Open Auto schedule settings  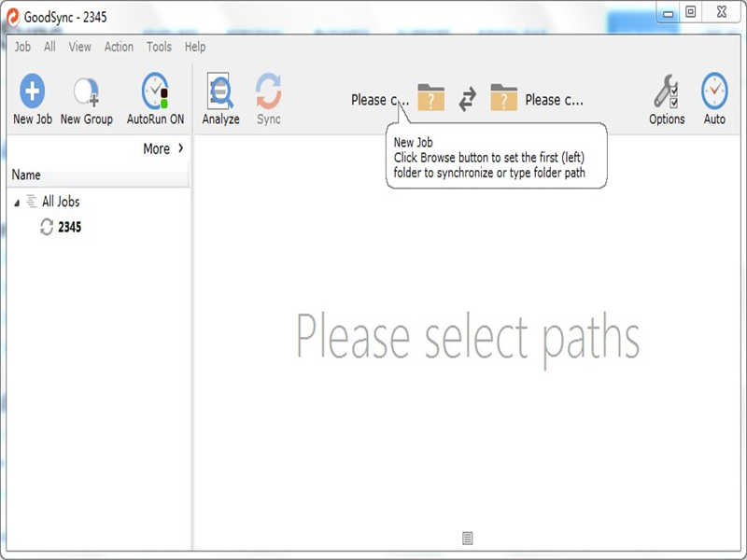point(714,99)
